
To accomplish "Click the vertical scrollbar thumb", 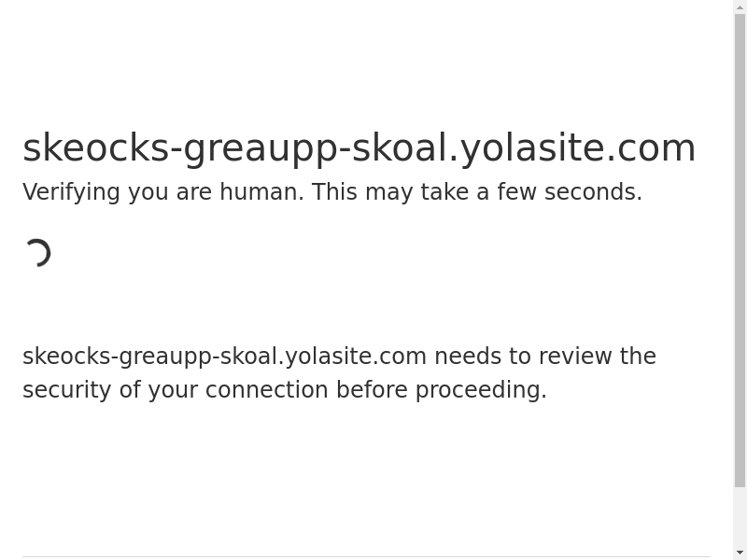I will click(740, 250).
